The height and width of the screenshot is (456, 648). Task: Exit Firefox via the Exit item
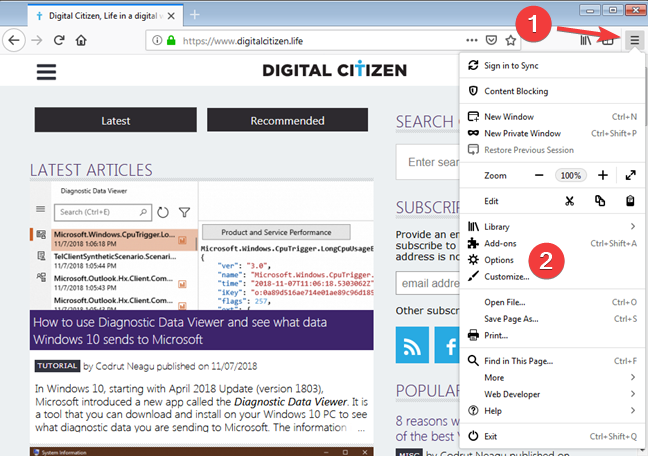(552, 436)
